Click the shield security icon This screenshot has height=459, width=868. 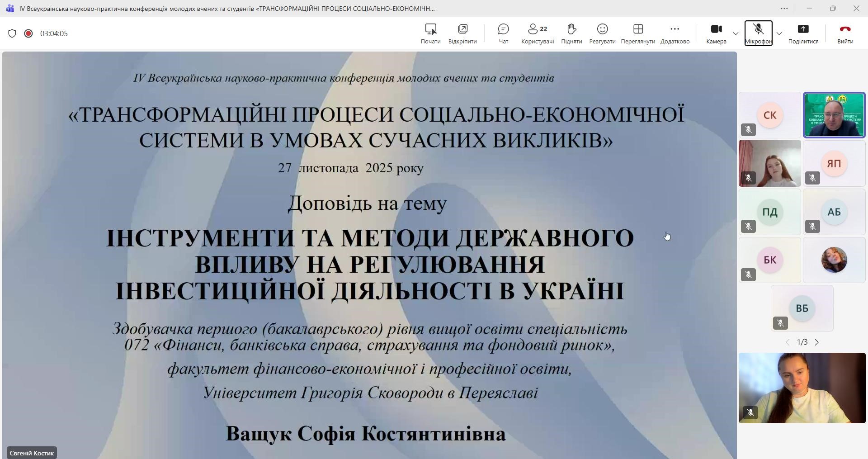[x=12, y=33]
